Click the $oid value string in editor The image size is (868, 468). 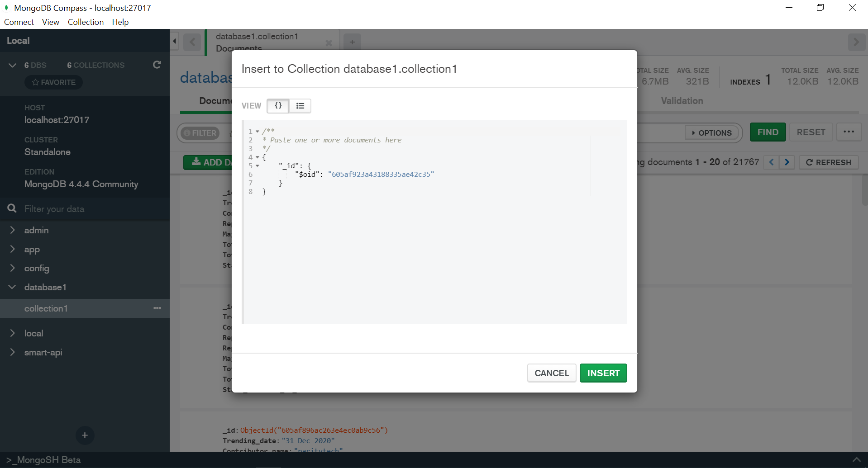point(381,175)
